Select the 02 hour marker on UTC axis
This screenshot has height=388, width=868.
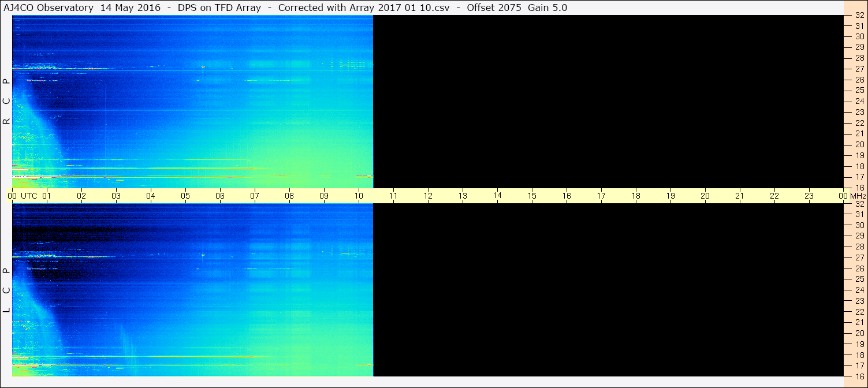pos(81,196)
